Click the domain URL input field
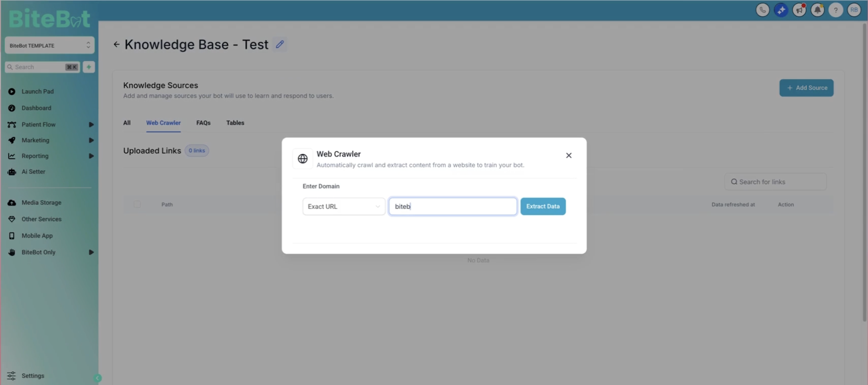868x385 pixels. coord(453,206)
